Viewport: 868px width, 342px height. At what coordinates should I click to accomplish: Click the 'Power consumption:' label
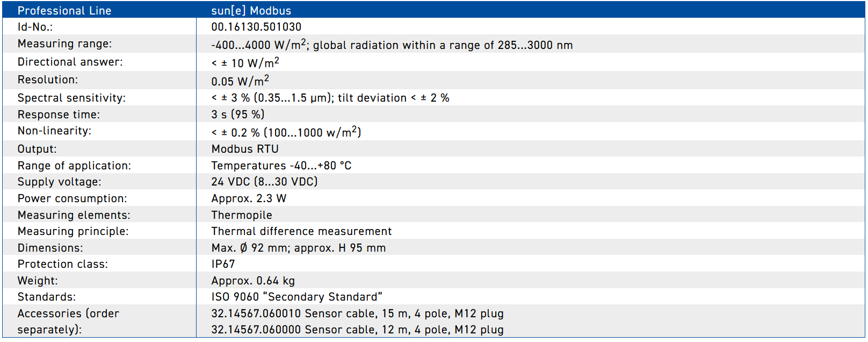(x=73, y=198)
